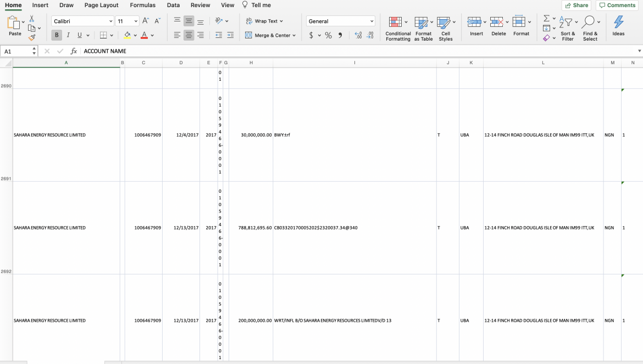
Task: Activate the Format Painter brush
Action: click(31, 38)
